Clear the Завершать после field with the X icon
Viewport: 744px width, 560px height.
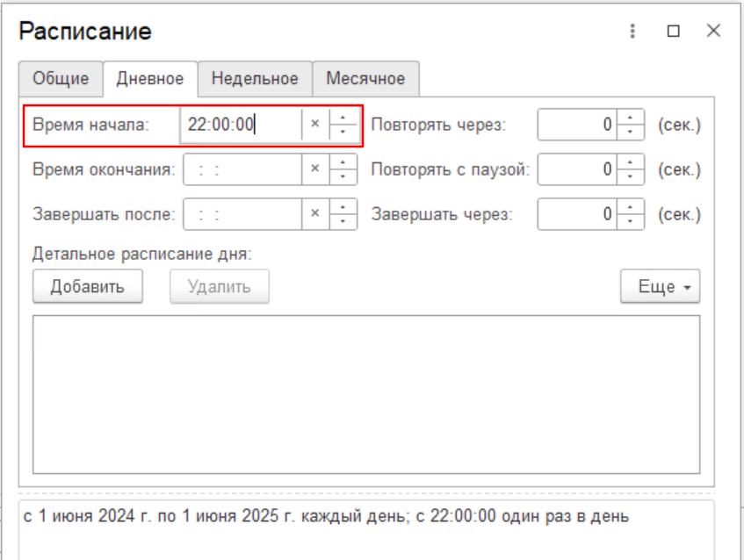(314, 213)
